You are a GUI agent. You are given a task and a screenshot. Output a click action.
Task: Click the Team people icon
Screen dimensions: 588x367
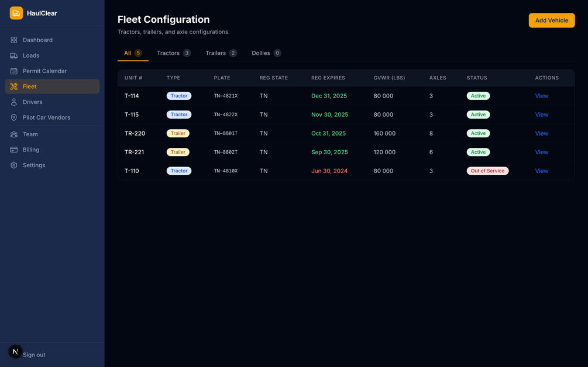pyautogui.click(x=14, y=134)
